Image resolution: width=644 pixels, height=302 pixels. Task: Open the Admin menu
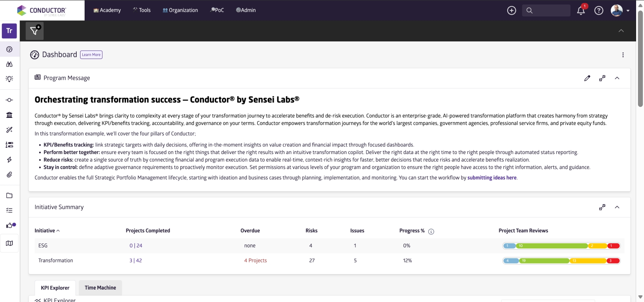click(246, 10)
